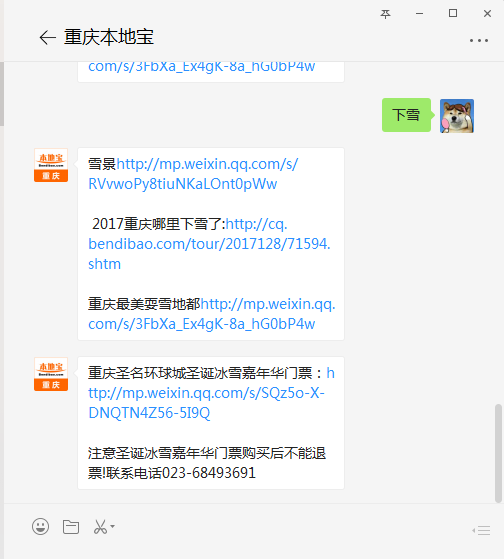Open the send file folder icon

[71, 527]
